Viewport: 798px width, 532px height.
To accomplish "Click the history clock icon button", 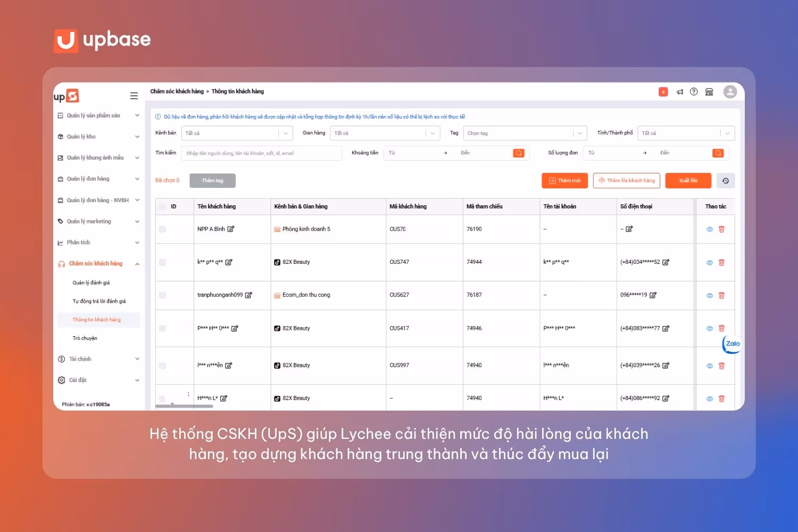I will (726, 181).
